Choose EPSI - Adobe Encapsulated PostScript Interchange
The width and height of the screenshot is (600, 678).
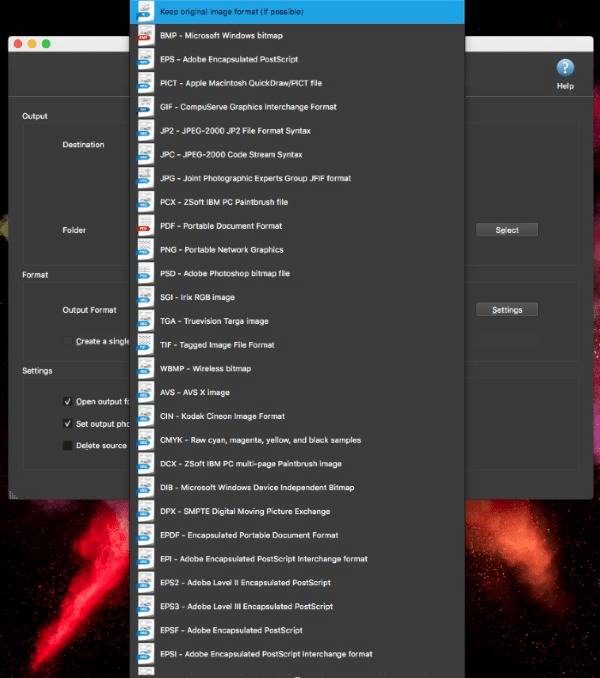pos(297,654)
